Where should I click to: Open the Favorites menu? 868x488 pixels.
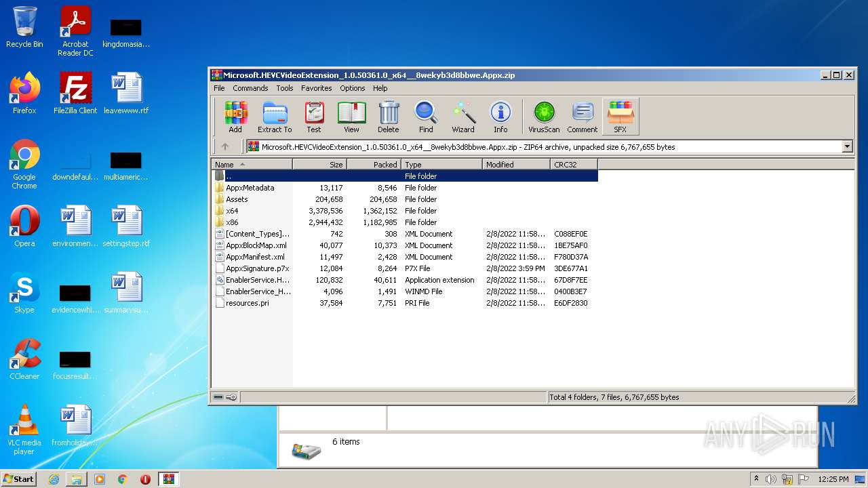point(317,88)
